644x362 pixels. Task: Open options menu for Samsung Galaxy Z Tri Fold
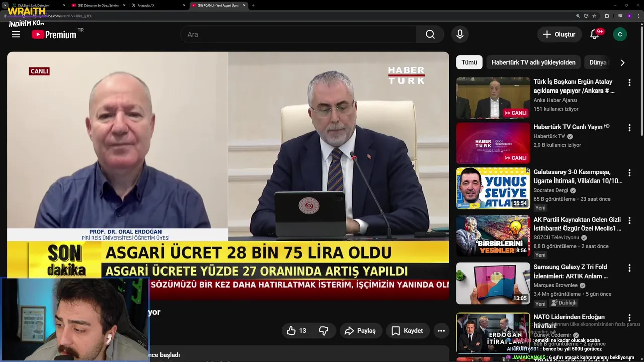pos(629,268)
